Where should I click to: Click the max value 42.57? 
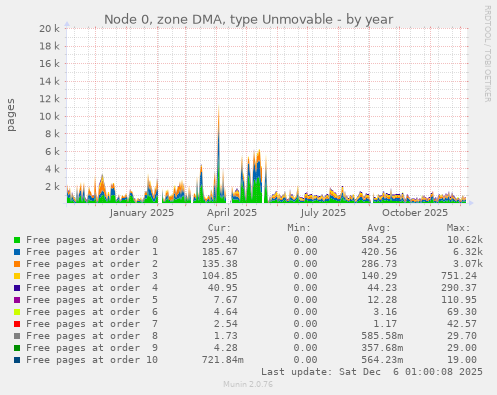[462, 324]
